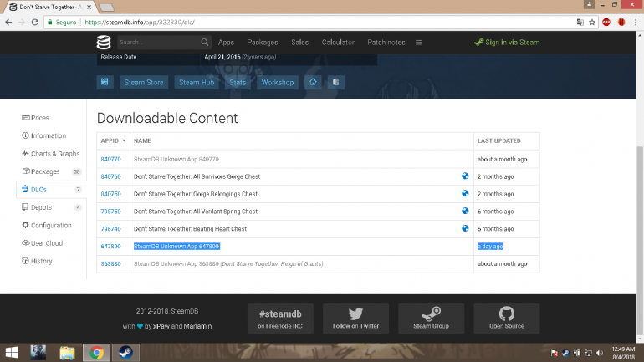Click the Workshop button
This screenshot has width=644, height=362.
click(278, 82)
